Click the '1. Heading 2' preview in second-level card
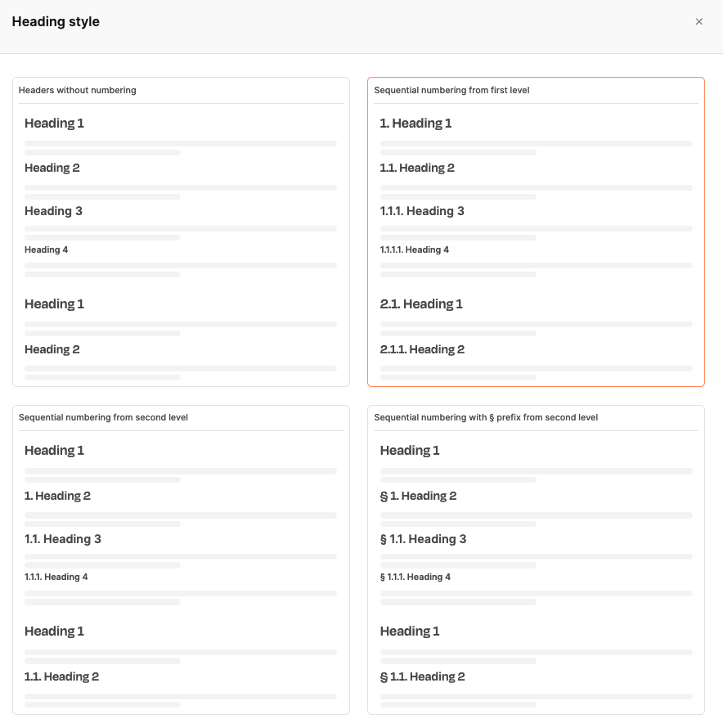The image size is (723, 728). tap(57, 496)
